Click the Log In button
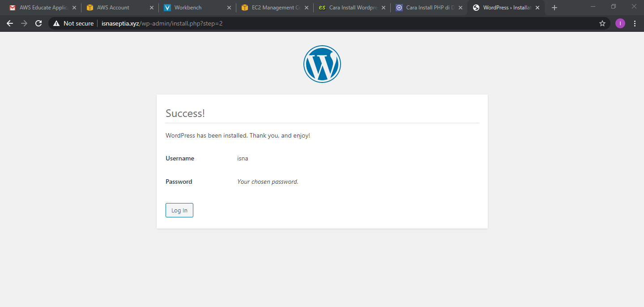This screenshot has width=644, height=307. [x=179, y=210]
